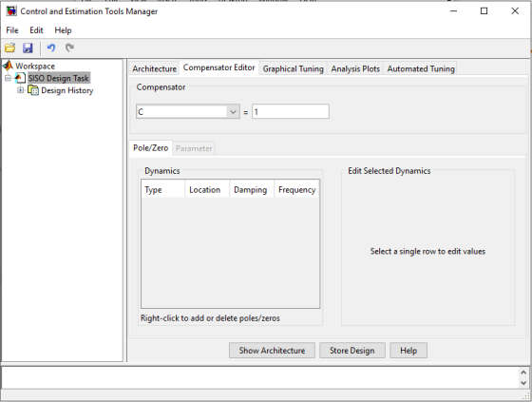Screen dimensions: 532x402
Task: Select Workspace in the tree
Action: 35,66
